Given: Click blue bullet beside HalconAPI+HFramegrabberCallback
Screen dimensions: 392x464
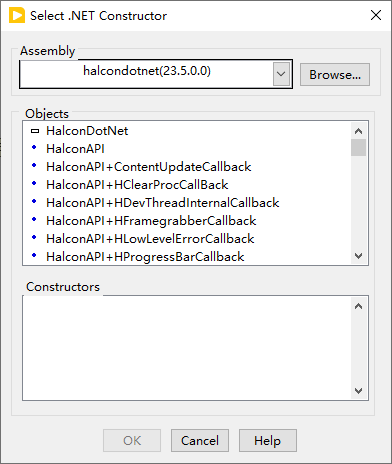Looking at the screenshot, I should [x=34, y=219].
